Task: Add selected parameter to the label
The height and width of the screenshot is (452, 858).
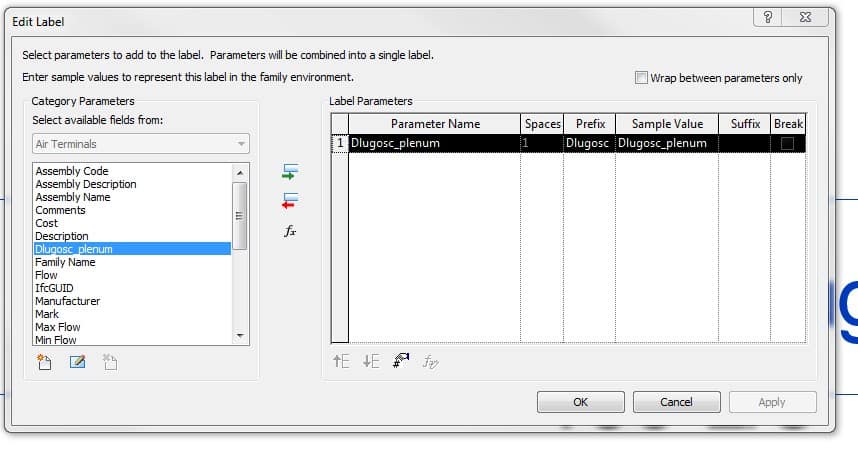Action: 289,171
